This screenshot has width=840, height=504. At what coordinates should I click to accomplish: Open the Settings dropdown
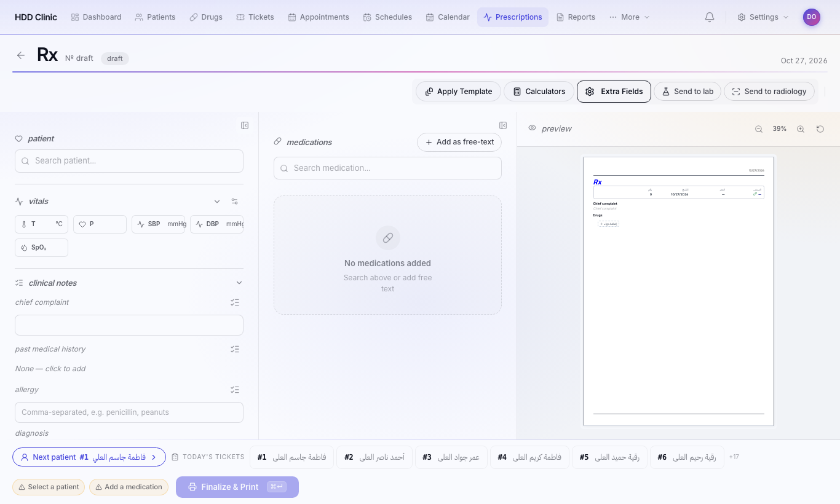click(x=763, y=17)
